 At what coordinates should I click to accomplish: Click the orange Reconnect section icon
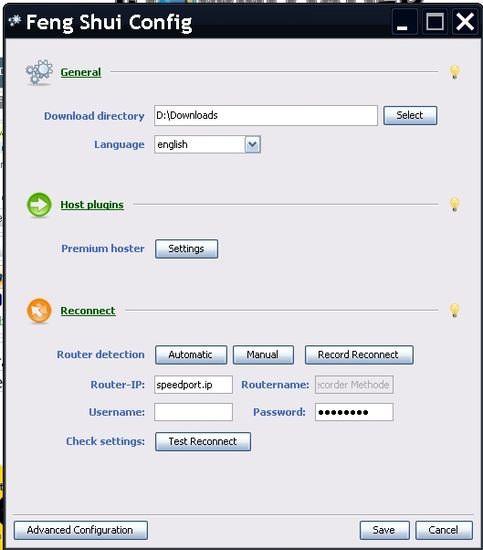pos(39,311)
